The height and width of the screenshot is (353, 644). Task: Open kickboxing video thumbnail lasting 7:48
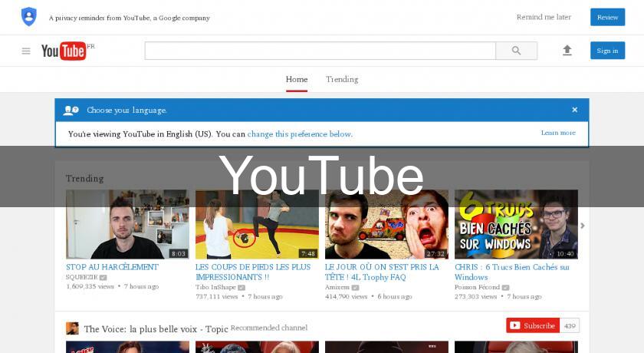(x=257, y=224)
